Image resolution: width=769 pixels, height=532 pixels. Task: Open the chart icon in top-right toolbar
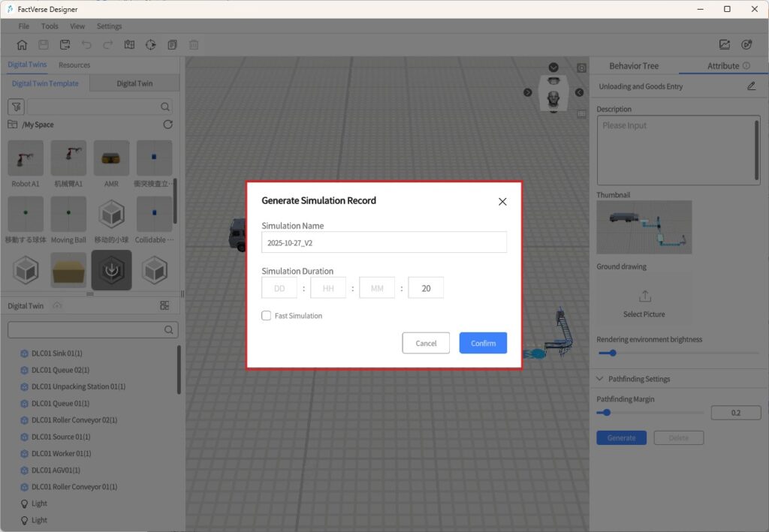point(725,45)
